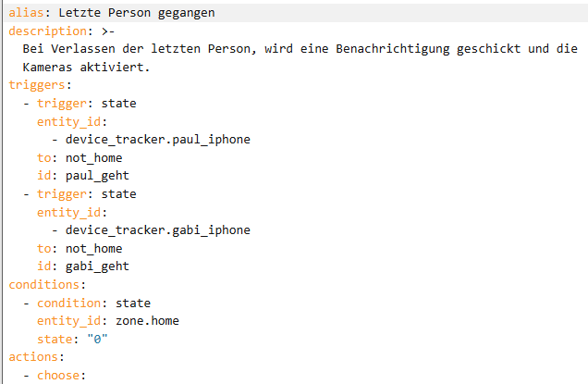Image resolution: width=588 pixels, height=384 pixels.
Task: Click the "not_home" value above gabi_geht
Action: [94, 249]
